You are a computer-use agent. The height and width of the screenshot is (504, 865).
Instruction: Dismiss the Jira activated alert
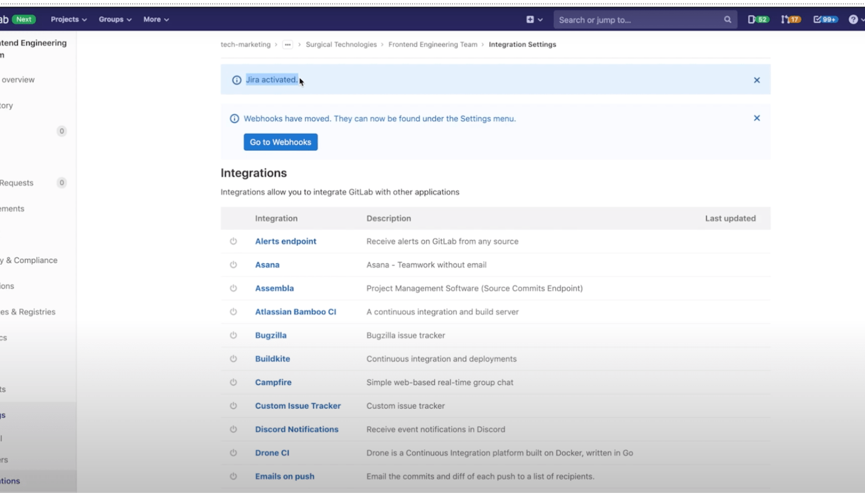[756, 80]
